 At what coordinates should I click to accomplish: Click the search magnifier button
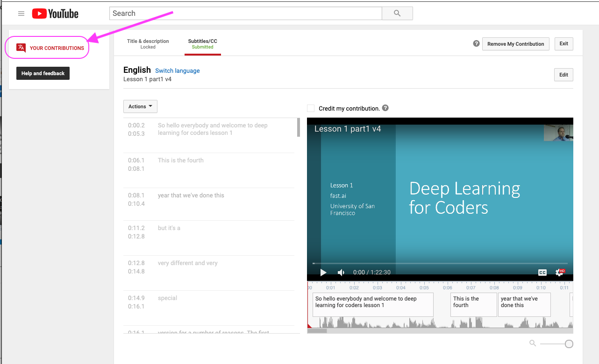397,14
